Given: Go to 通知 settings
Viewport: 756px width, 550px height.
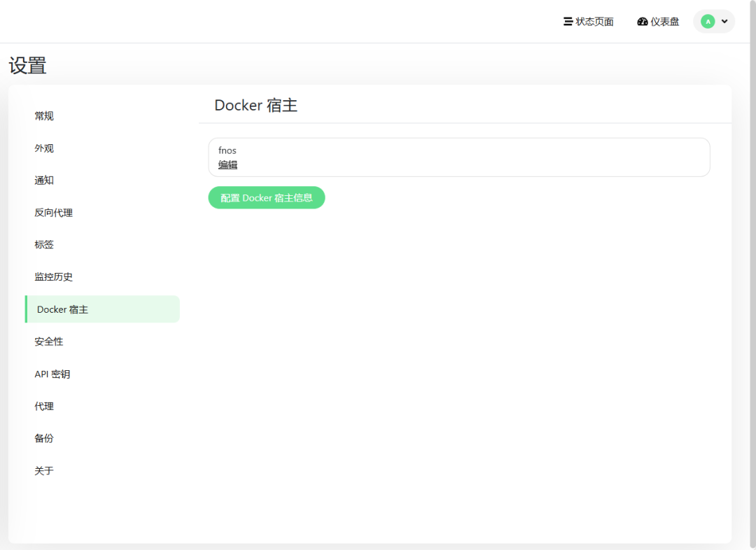Looking at the screenshot, I should [x=44, y=181].
